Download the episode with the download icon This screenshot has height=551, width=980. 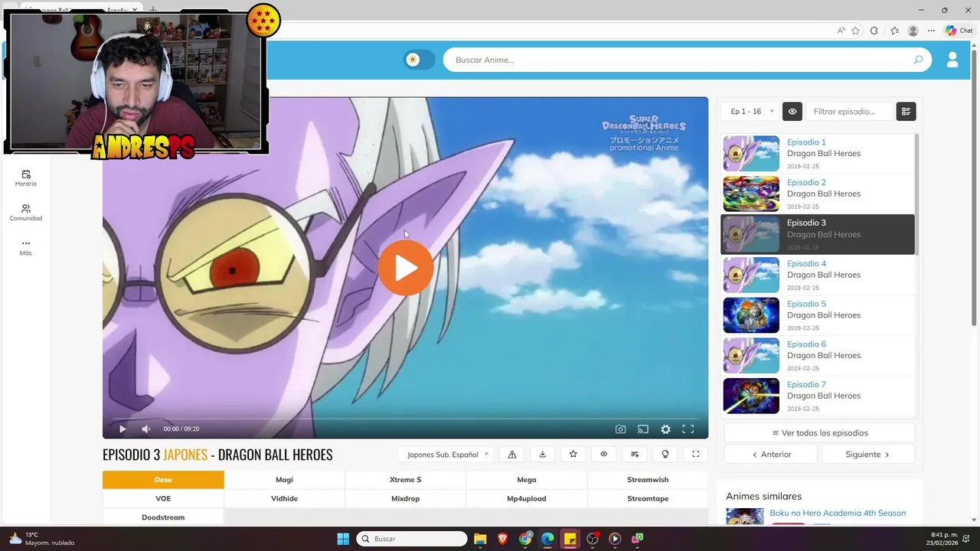click(x=543, y=455)
